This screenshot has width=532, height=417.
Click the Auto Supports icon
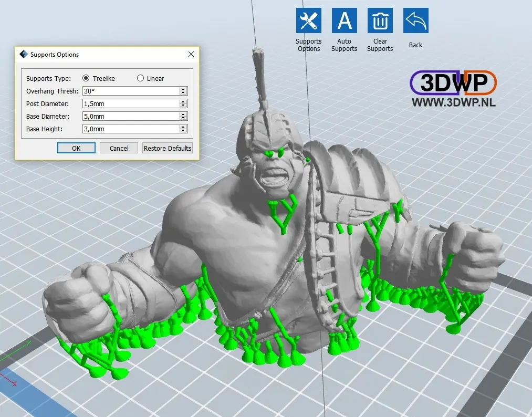(x=344, y=21)
